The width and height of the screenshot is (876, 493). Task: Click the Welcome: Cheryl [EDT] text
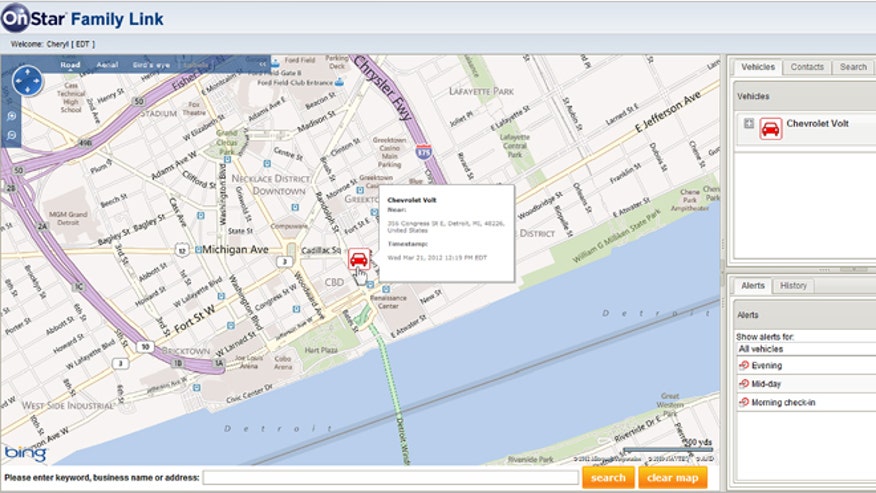(x=53, y=44)
